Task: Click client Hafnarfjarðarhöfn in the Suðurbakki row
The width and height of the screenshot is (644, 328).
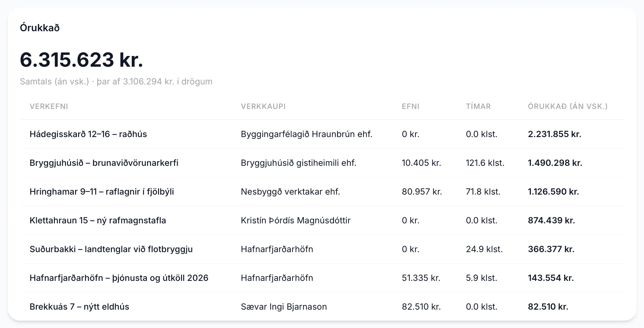Action: point(277,249)
